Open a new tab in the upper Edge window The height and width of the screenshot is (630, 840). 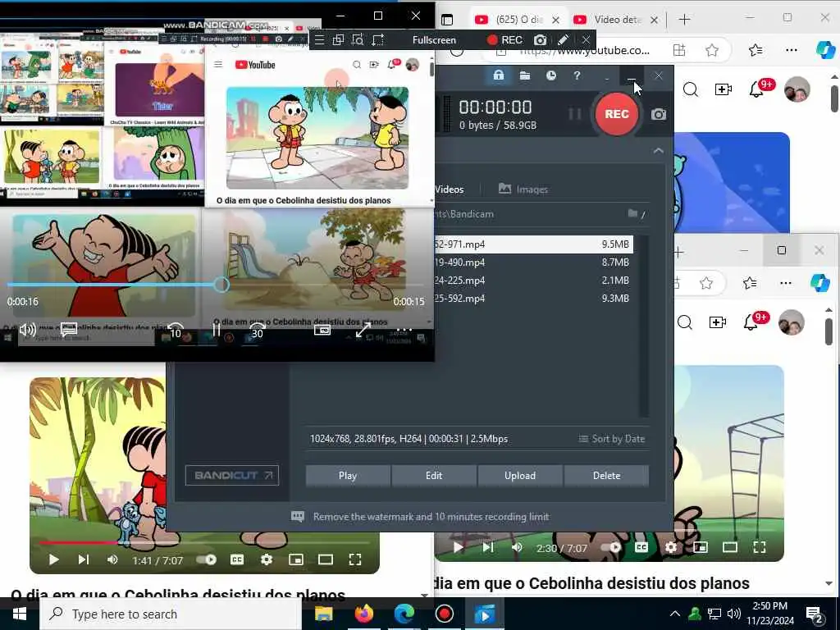click(684, 20)
